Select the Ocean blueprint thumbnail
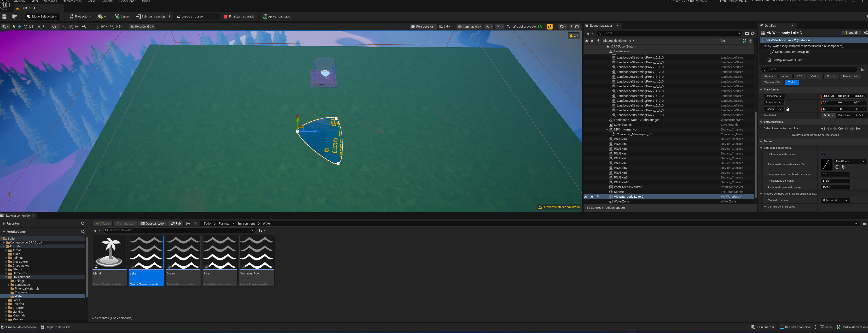The height and width of the screenshot is (333, 868). coord(183,256)
